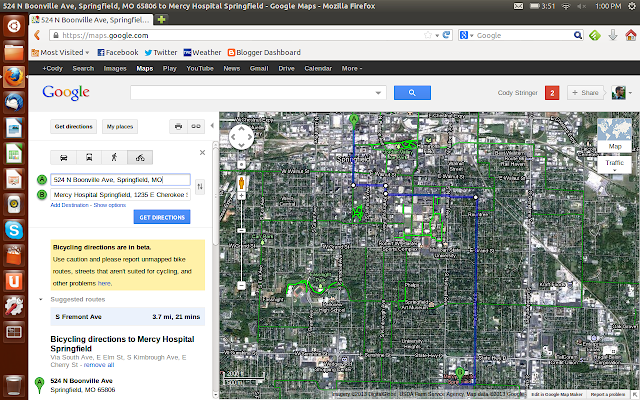
Task: Expand the More menu in Google bar
Action: (352, 69)
